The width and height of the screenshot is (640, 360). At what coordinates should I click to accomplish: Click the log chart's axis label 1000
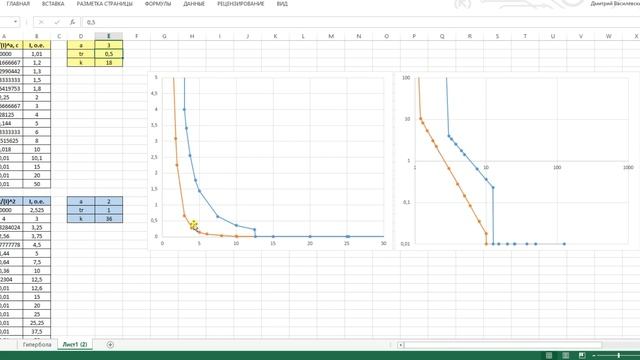click(628, 167)
